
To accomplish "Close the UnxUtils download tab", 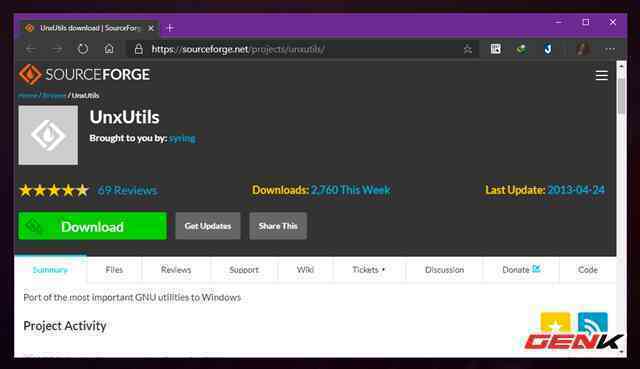I will (x=151, y=28).
